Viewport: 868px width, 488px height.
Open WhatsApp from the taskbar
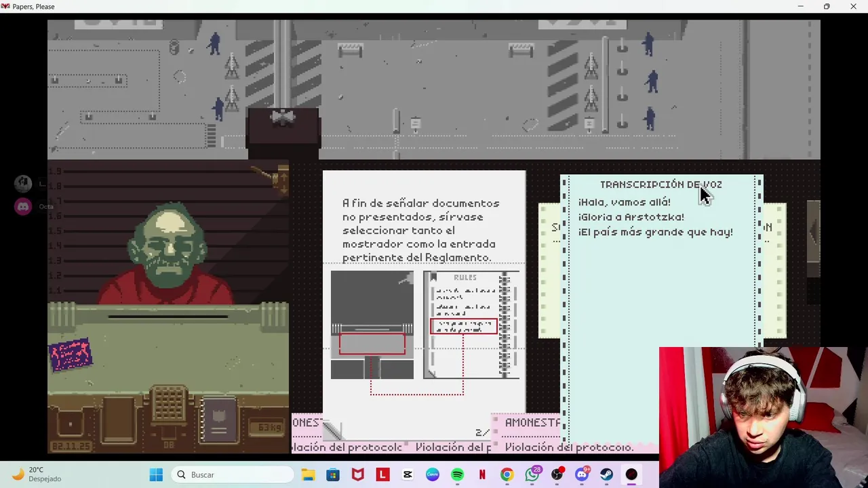coord(532,474)
